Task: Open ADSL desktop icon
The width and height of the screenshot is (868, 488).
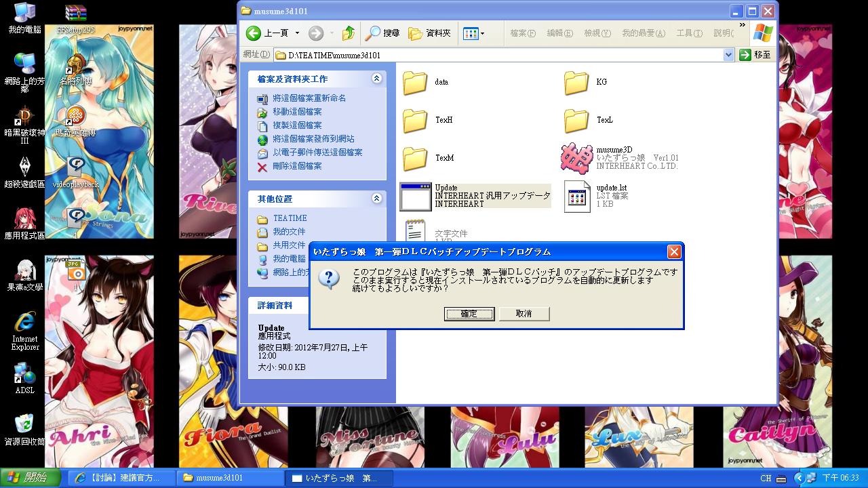Action: click(24, 378)
